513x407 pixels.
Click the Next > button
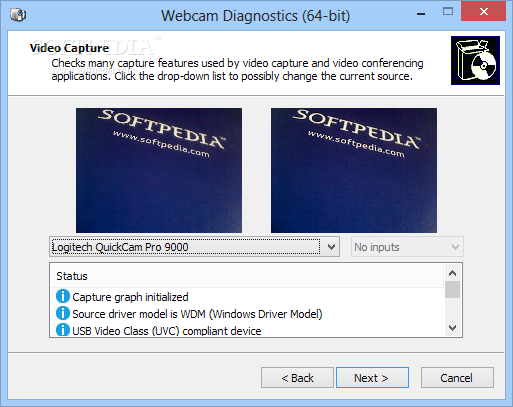[x=372, y=378]
